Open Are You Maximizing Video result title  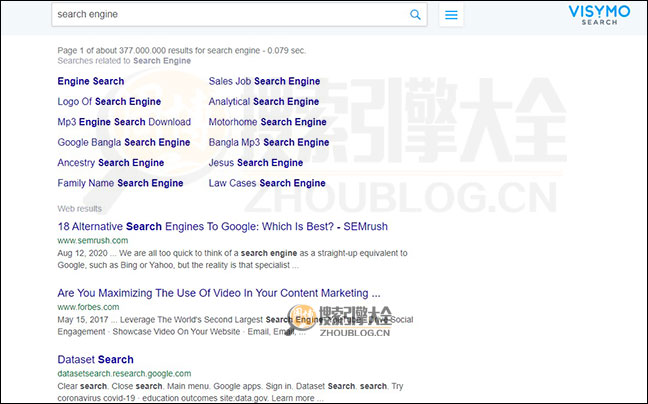coord(219,293)
